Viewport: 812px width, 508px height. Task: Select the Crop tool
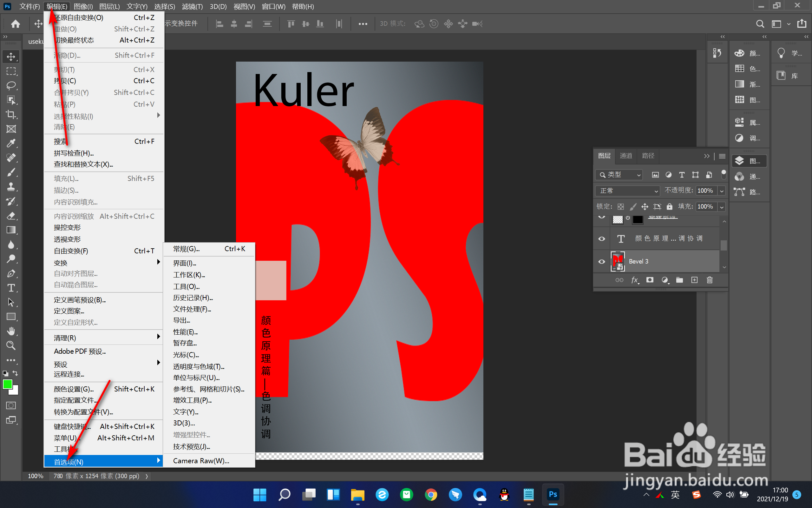pyautogui.click(x=11, y=114)
